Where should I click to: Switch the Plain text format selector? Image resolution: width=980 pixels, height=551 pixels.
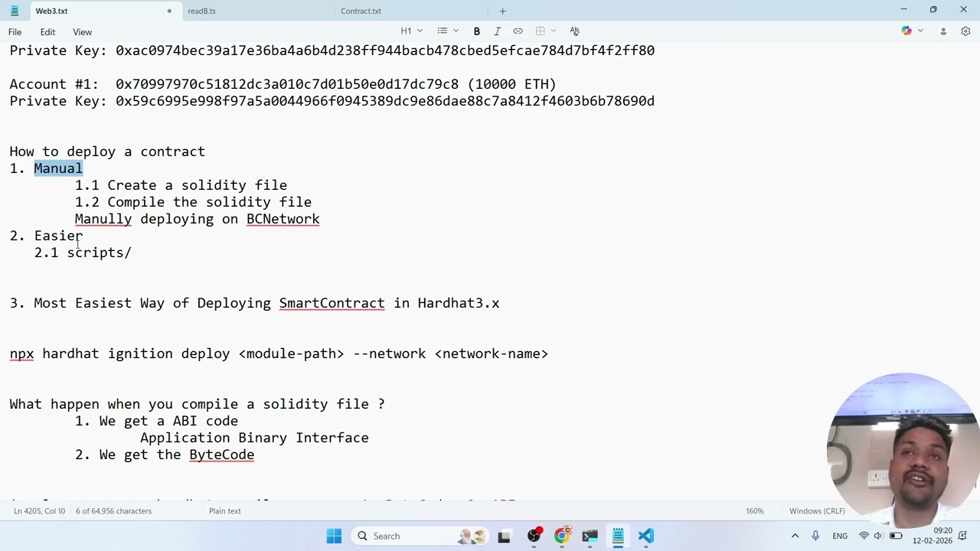[x=224, y=511]
